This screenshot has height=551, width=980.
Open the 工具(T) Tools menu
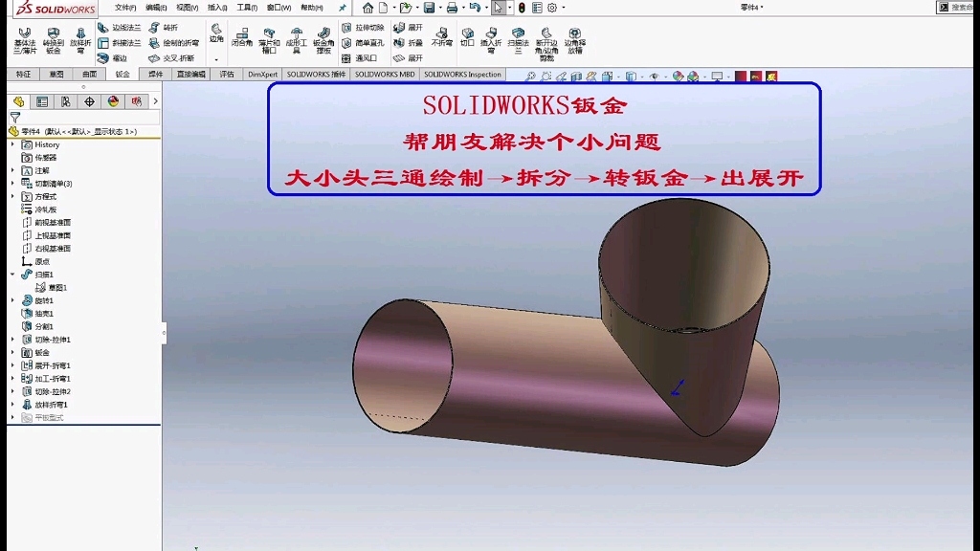247,8
